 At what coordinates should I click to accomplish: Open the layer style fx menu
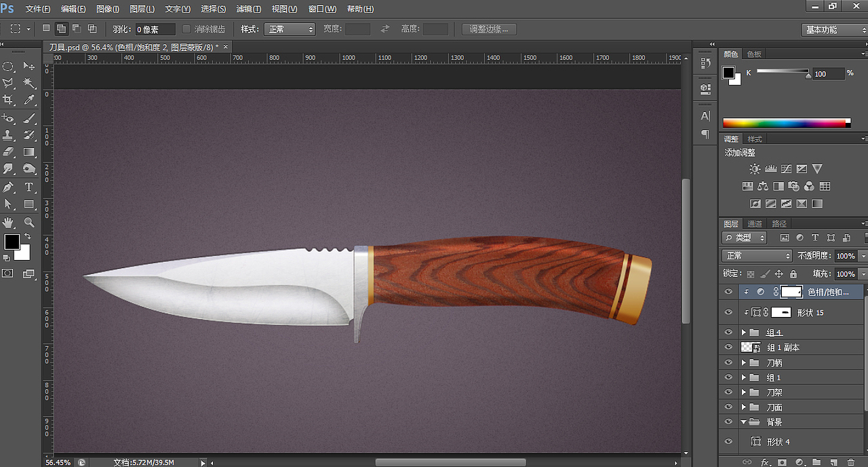coord(764,462)
